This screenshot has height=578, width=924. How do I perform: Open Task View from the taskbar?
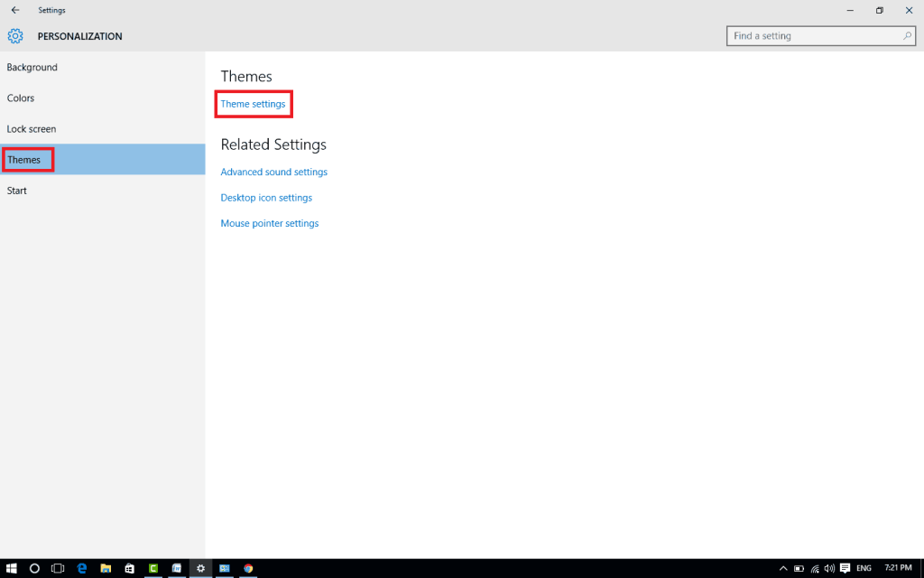[57, 568]
